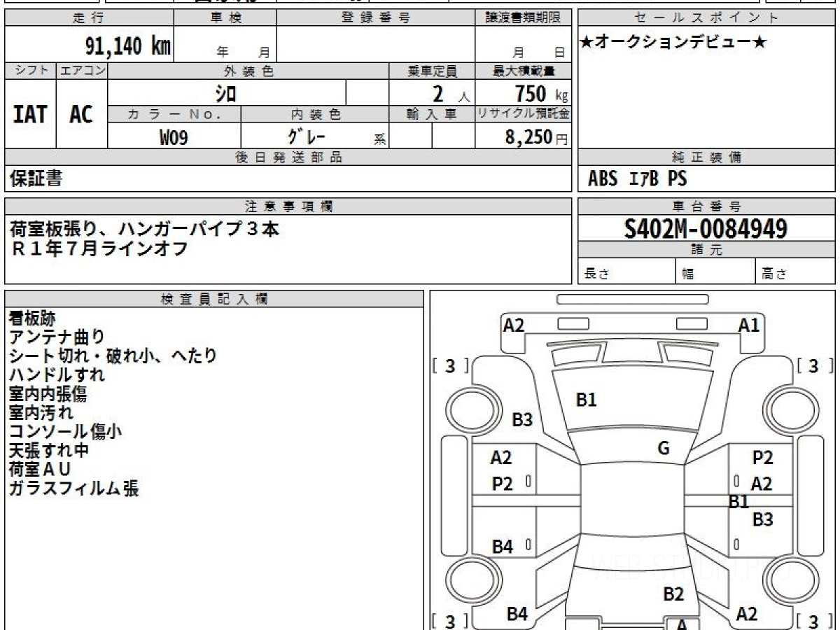Screen dimensions: 840x630
Task: Select the 登録番号 header
Action: [376, 18]
